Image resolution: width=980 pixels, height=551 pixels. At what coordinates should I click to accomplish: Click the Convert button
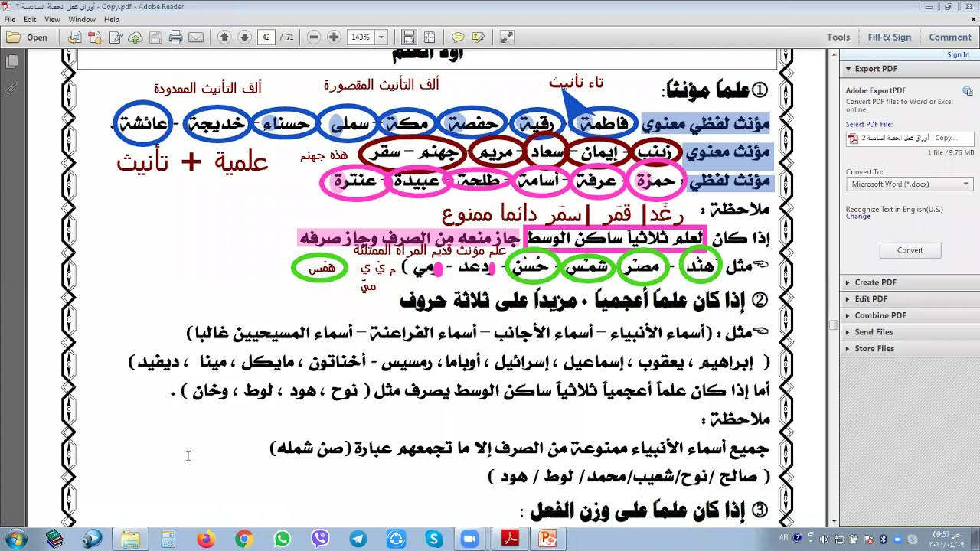[x=910, y=250]
